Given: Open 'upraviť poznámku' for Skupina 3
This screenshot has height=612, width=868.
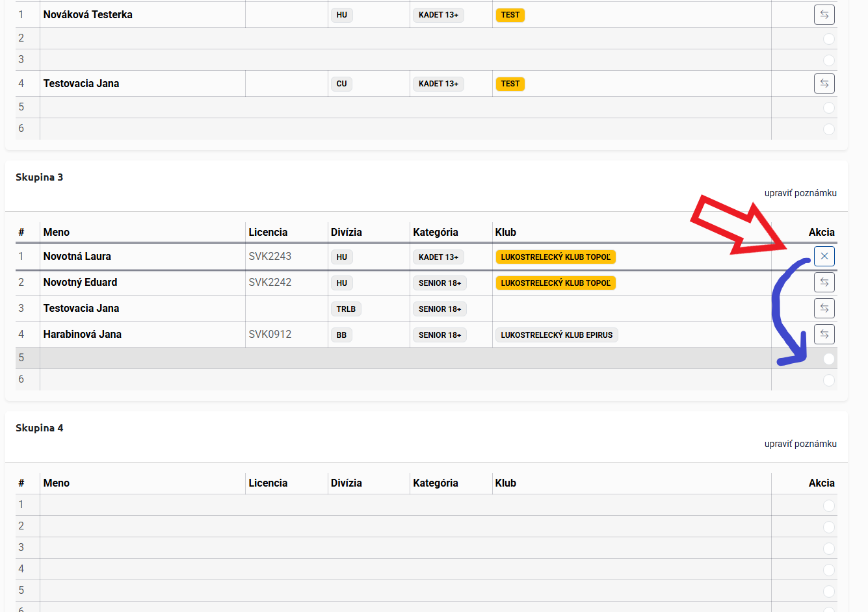Looking at the screenshot, I should (x=800, y=193).
